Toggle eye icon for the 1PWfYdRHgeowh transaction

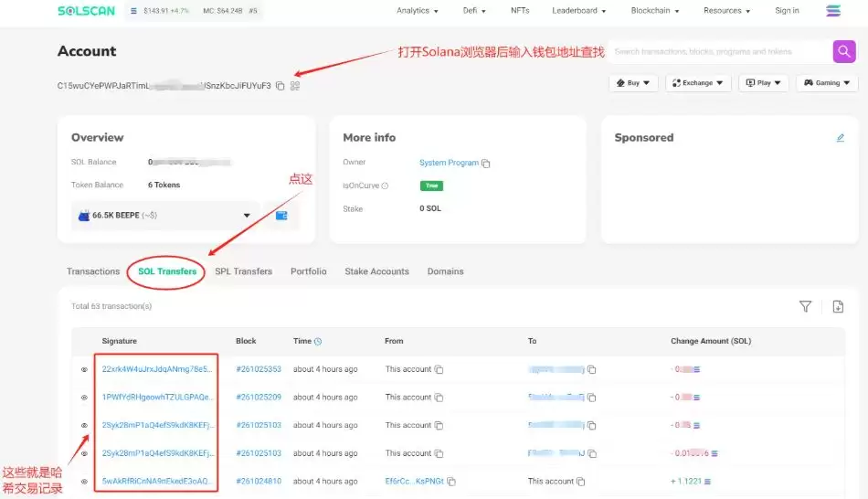click(x=84, y=398)
